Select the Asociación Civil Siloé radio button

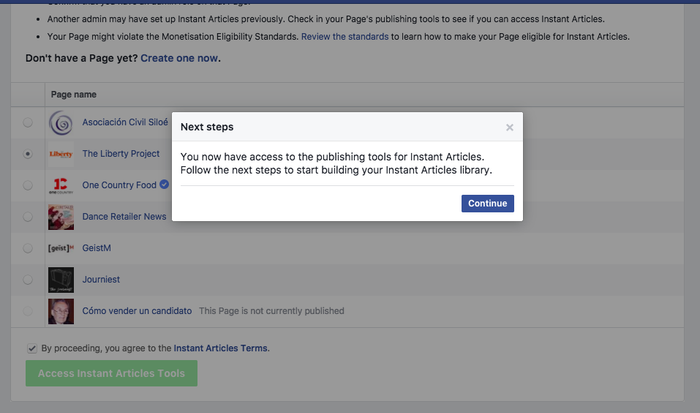point(28,123)
